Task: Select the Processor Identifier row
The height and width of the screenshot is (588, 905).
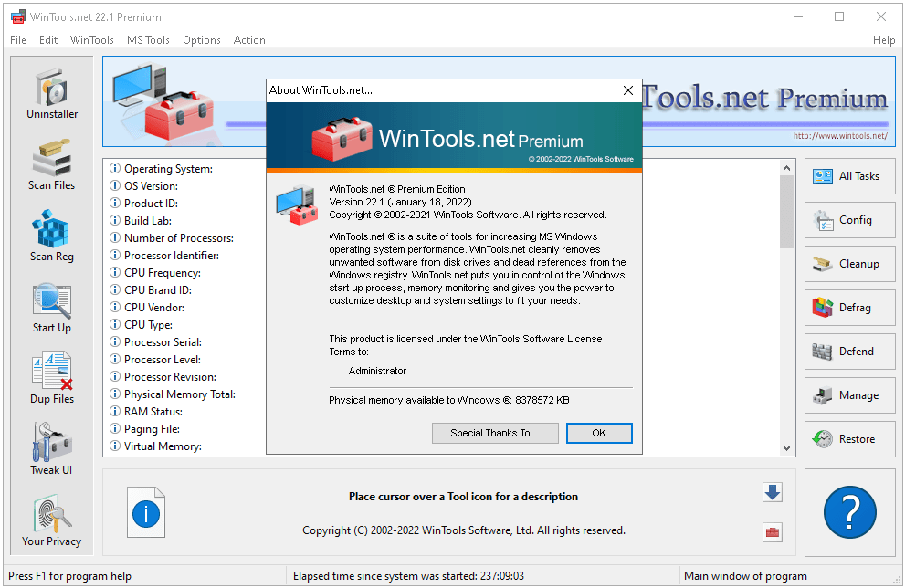Action: click(164, 255)
